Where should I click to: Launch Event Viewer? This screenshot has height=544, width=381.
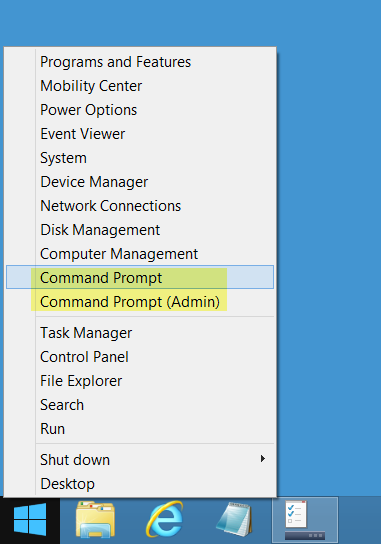[83, 134]
